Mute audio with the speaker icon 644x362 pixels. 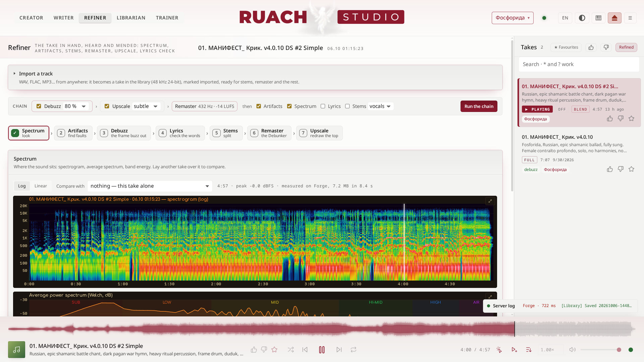coord(572,350)
